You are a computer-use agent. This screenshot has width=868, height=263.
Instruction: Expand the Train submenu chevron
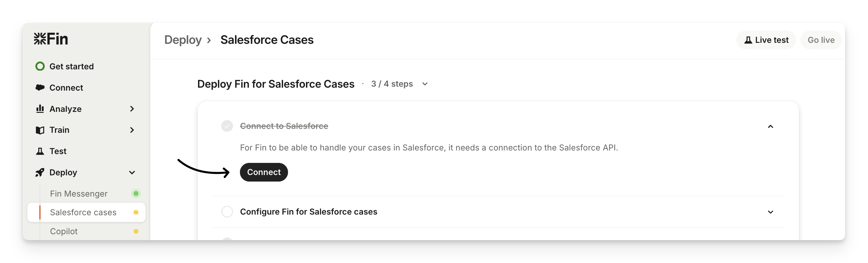tap(132, 130)
